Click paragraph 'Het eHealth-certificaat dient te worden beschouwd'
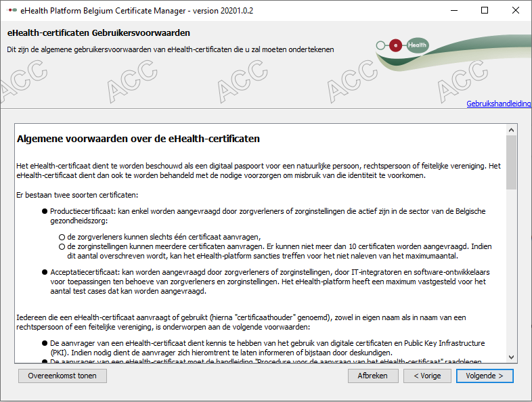This screenshot has width=532, height=402. (259, 171)
